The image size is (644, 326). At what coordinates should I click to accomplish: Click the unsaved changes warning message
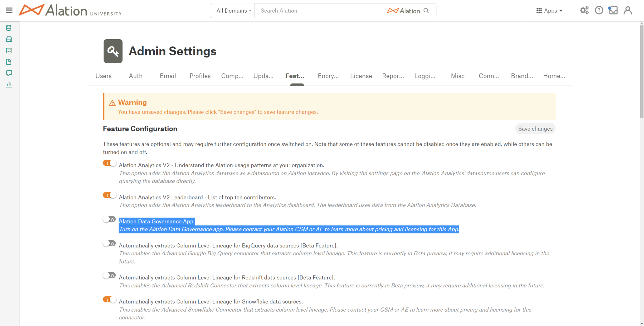(x=218, y=112)
